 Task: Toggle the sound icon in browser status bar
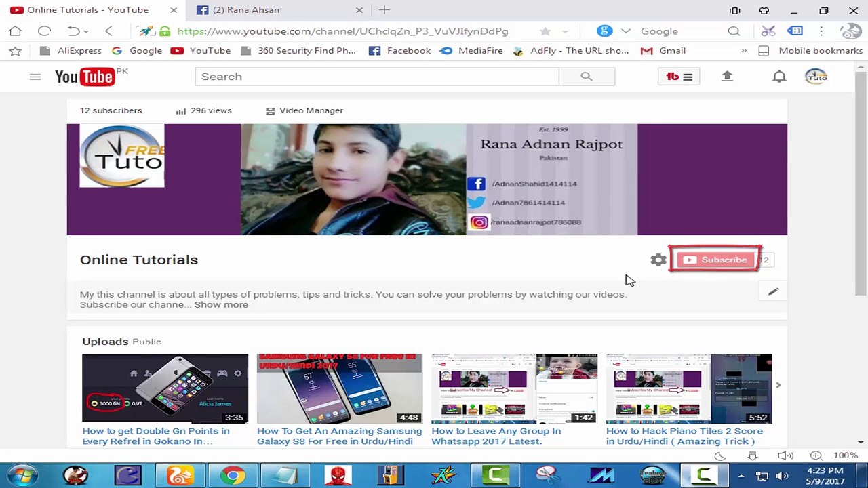(785, 455)
